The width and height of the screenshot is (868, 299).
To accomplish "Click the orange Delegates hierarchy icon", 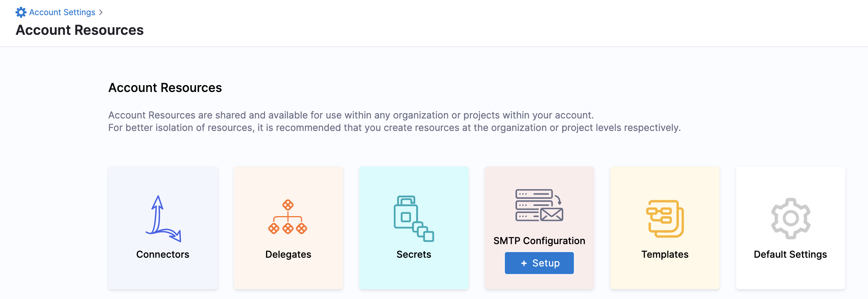I will point(288,217).
